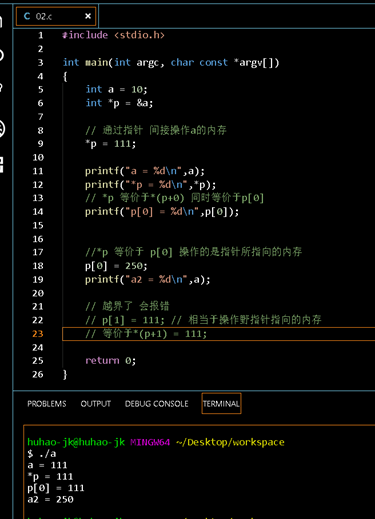The image size is (375, 519).
Task: Click the opening brace on line 4
Action: (x=65, y=76)
